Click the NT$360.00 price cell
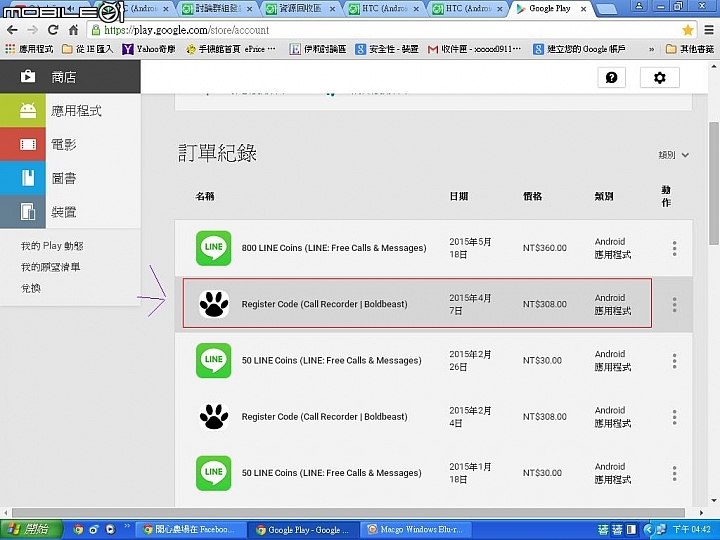Viewport: 720px width, 540px height. [545, 248]
